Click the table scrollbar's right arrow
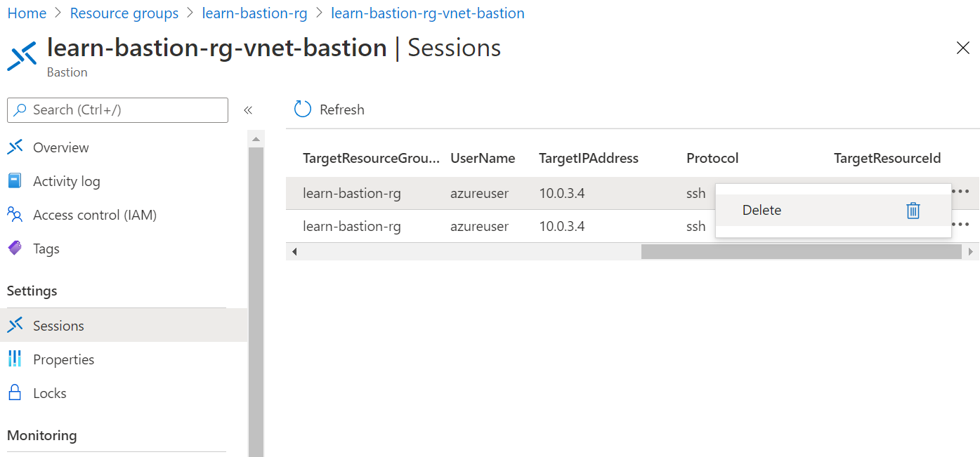Screen dimensions: 980x457 (x=971, y=251)
